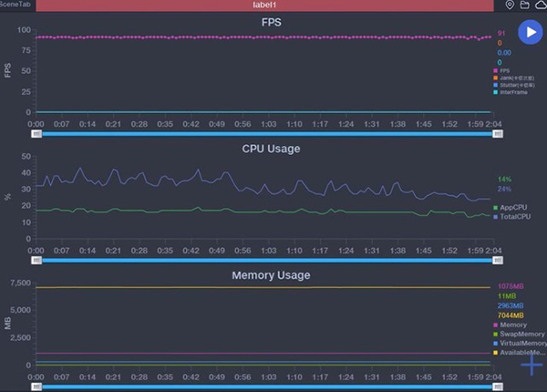Click the blue plus icon
547x392 pixels.
(x=531, y=366)
